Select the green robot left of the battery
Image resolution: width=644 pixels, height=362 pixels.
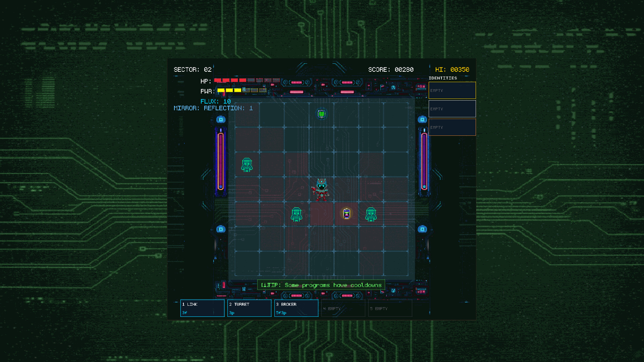tap(297, 214)
